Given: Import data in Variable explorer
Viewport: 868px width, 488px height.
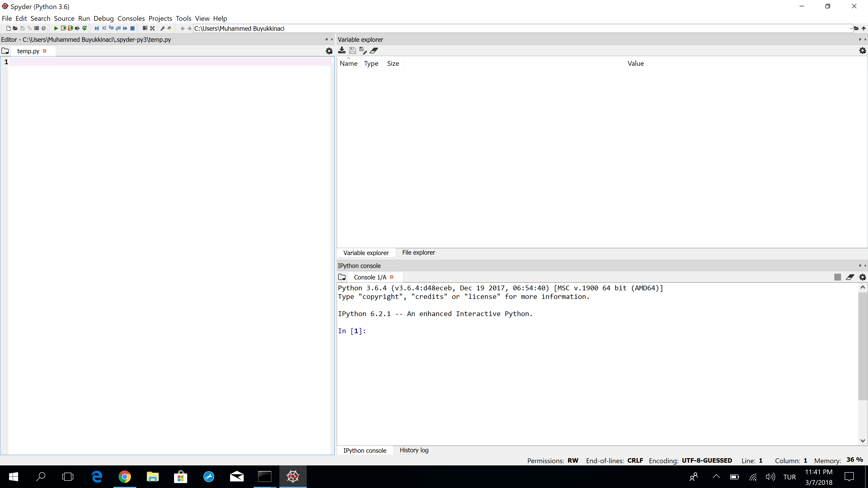Looking at the screenshot, I should 342,51.
